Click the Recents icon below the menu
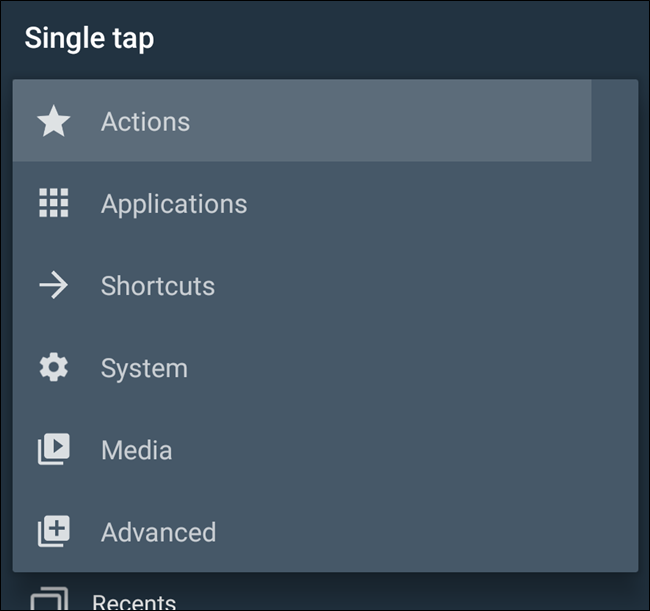Viewport: 650px width, 611px height. point(49,600)
